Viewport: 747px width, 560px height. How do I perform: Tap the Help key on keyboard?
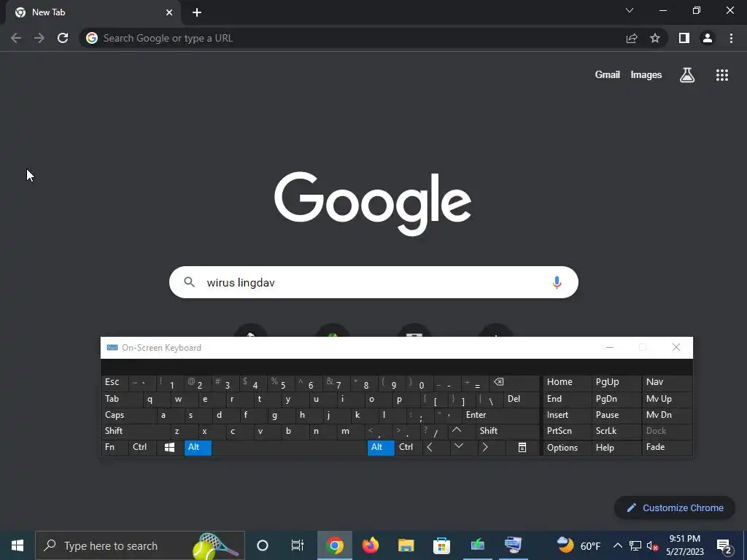616,448
